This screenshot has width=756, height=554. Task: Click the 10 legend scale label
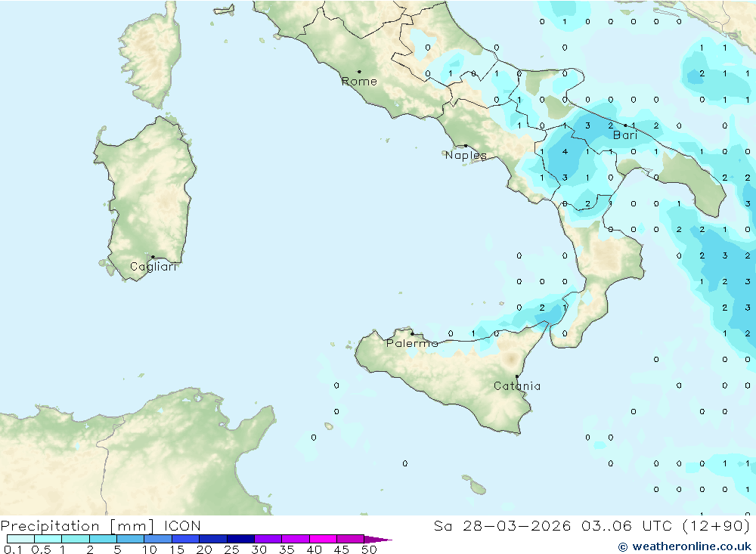pos(150,549)
